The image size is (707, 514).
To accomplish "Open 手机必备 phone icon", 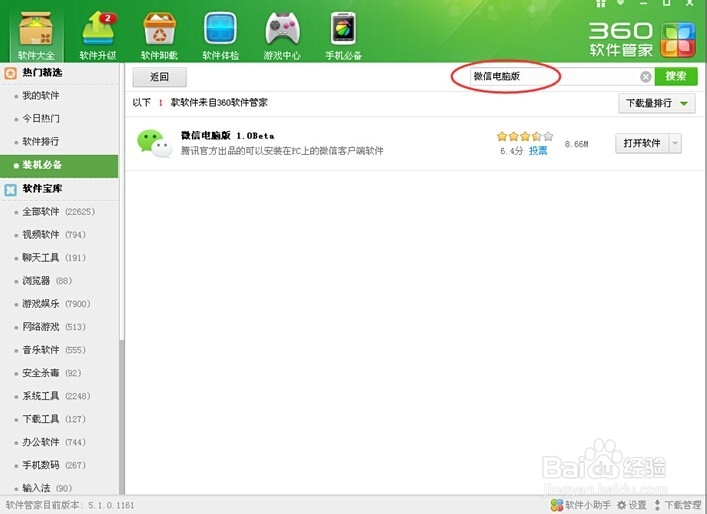I will click(344, 34).
